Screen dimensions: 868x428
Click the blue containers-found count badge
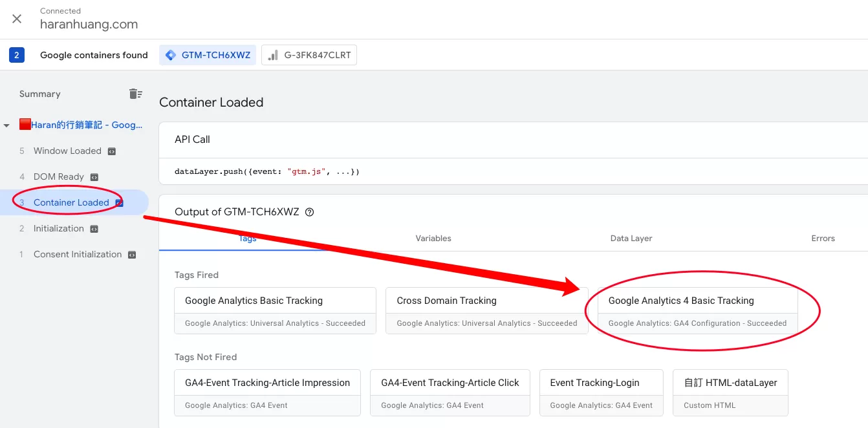pos(17,55)
